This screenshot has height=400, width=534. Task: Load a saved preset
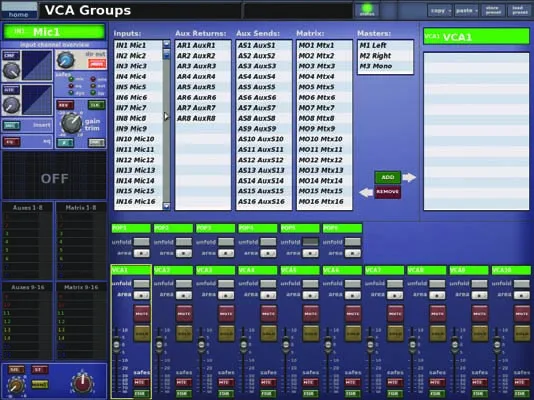pyautogui.click(x=520, y=11)
